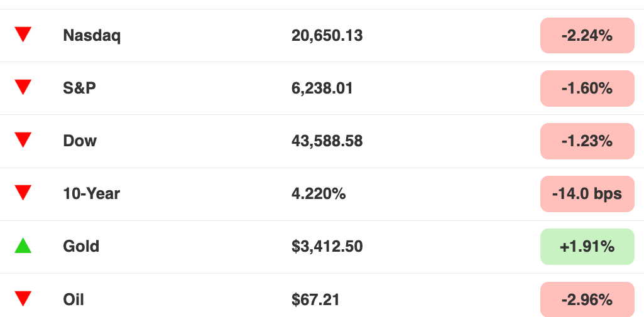644x317 pixels.
Task: Click the red down arrow beside Oil
Action: 23,299
